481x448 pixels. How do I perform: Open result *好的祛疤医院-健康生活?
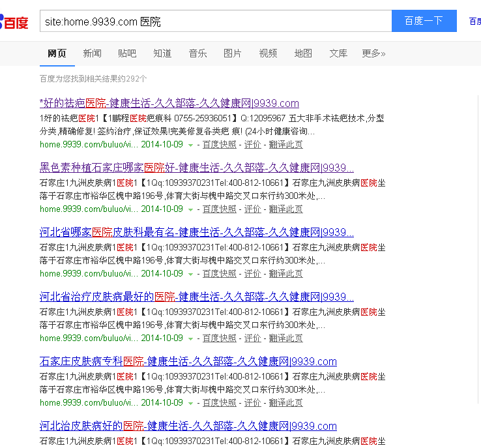pyautogui.click(x=169, y=103)
